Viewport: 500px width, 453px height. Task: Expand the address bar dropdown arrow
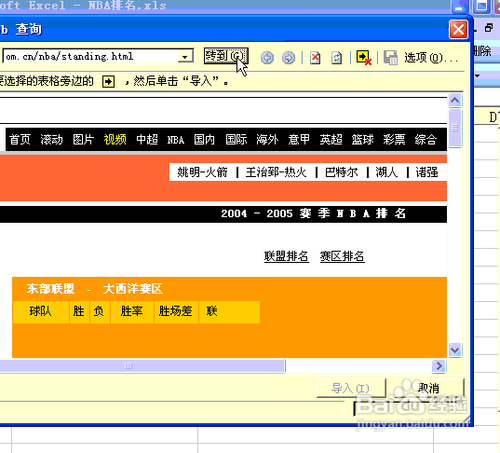(x=185, y=57)
